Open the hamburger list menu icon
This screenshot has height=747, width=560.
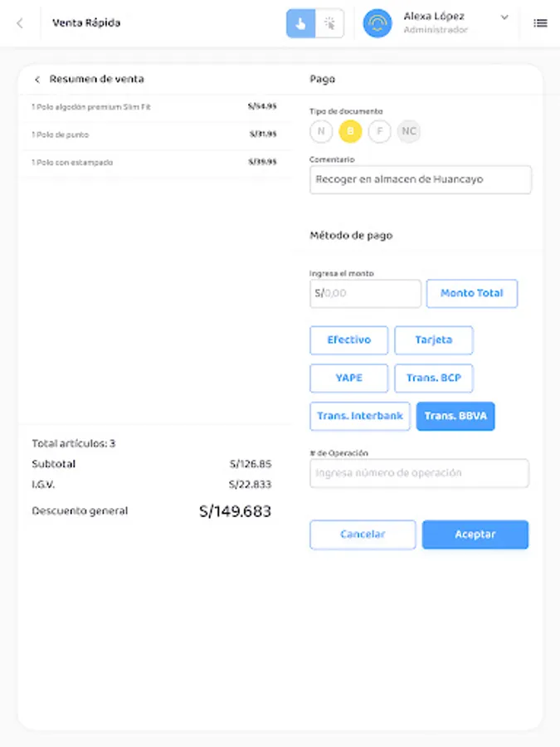click(540, 23)
